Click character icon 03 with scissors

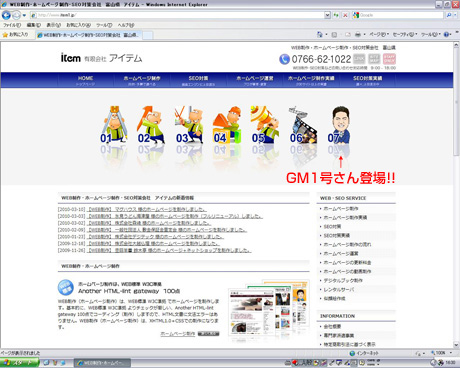coord(189,125)
